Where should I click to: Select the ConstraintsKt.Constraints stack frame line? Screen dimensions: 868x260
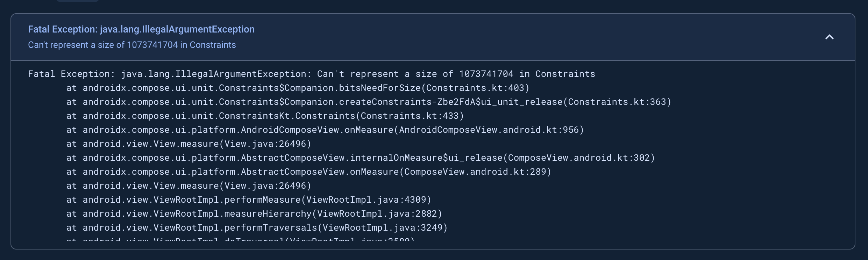click(265, 116)
